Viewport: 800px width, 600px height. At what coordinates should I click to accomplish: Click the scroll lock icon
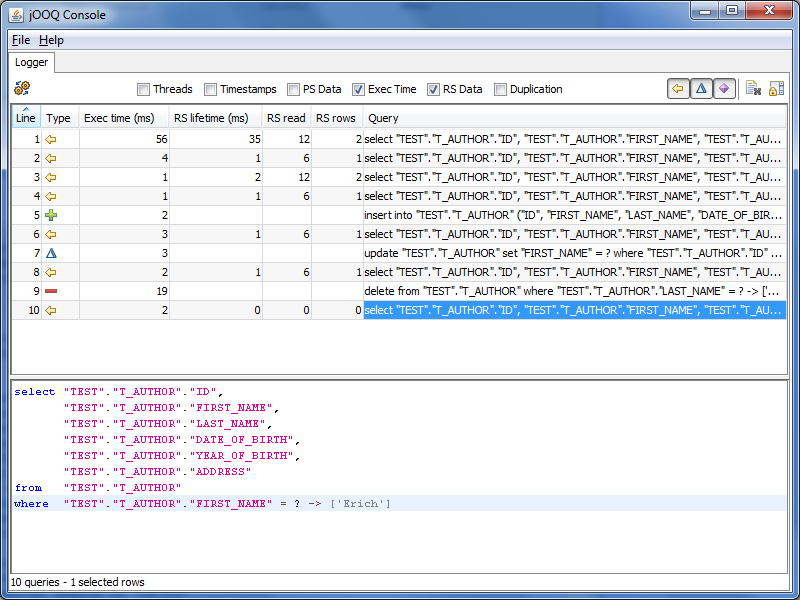776,89
